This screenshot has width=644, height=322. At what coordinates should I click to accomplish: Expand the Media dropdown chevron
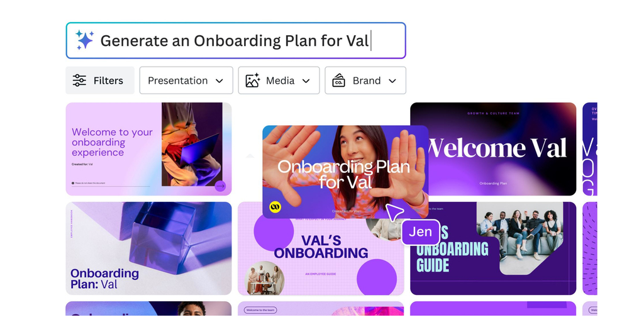(x=306, y=81)
